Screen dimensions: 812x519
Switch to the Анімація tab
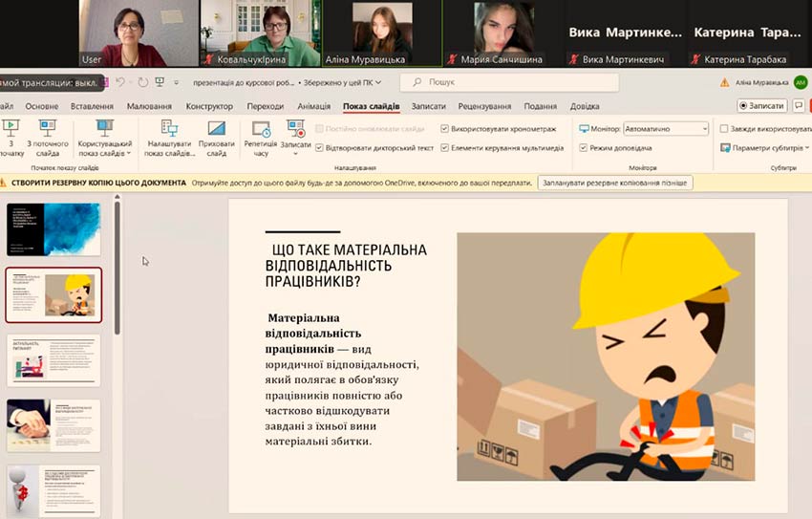click(314, 106)
